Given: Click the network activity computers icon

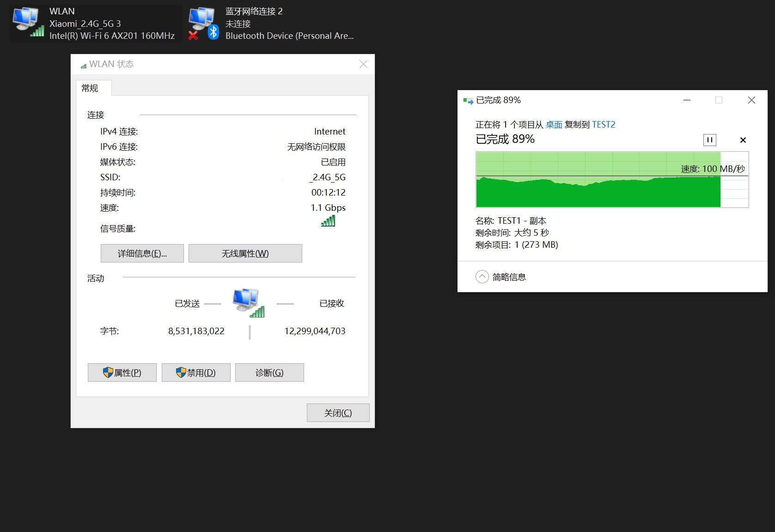Looking at the screenshot, I should pos(249,303).
